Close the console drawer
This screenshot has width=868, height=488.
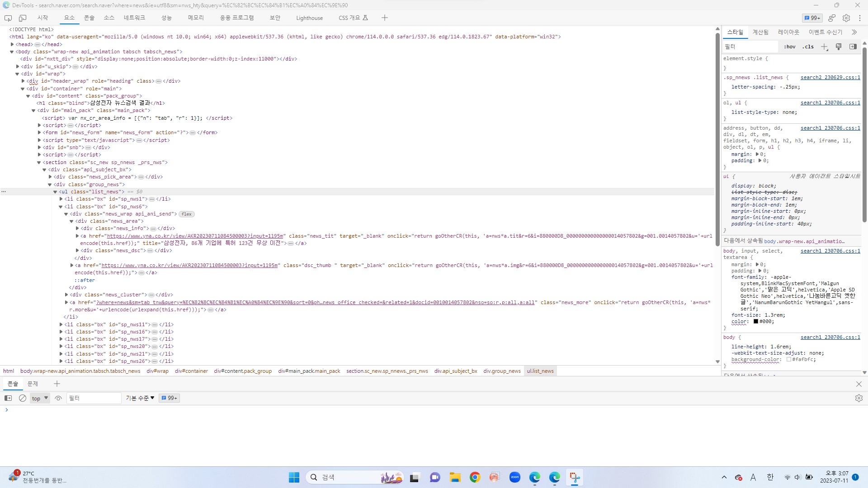click(x=859, y=384)
